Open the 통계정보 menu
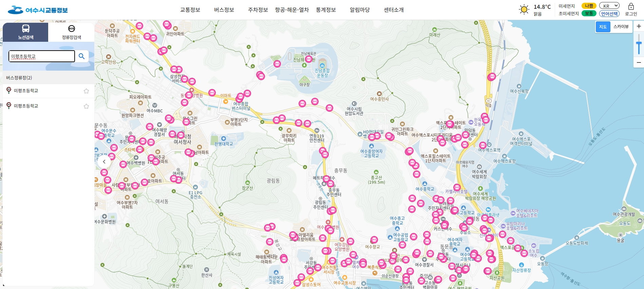 [x=326, y=10]
